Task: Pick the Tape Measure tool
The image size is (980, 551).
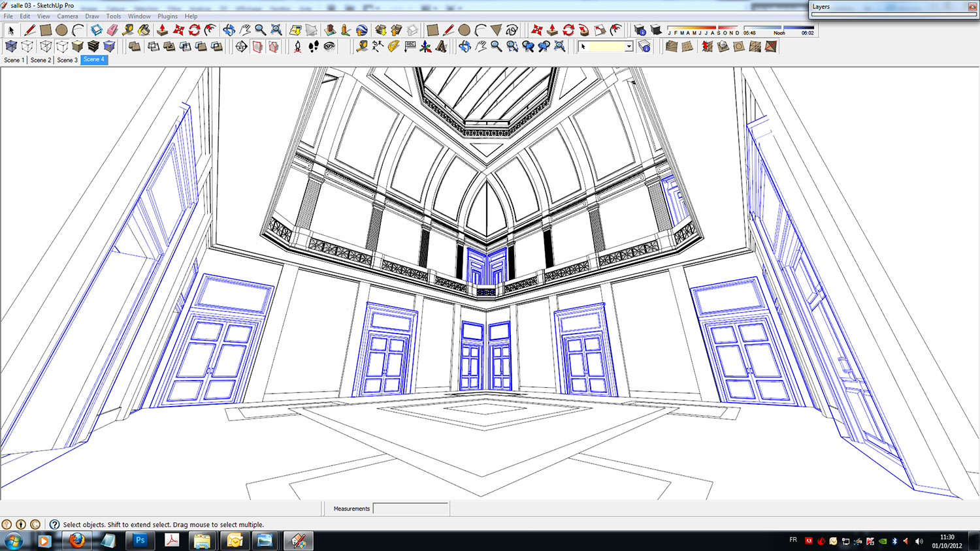Action: [x=128, y=30]
